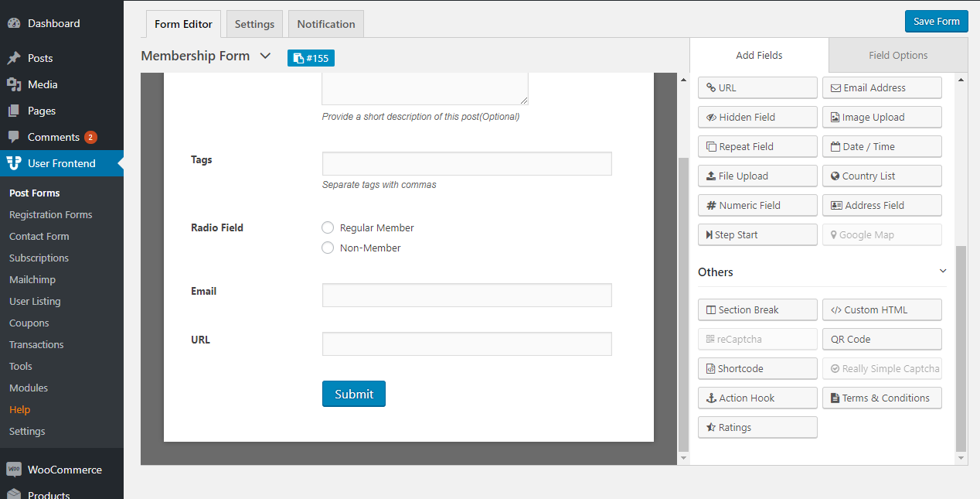Viewport: 980px width, 499px height.
Task: Add a File Upload field
Action: (x=757, y=176)
